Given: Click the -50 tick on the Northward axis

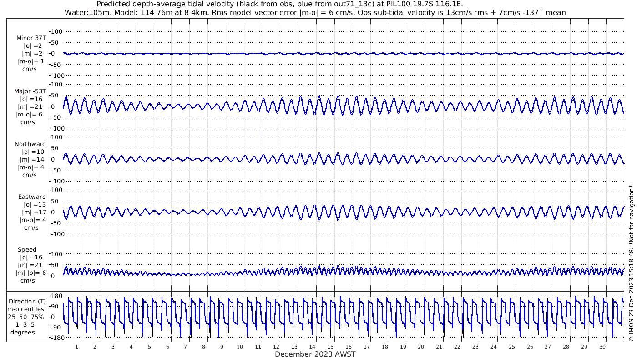Looking at the screenshot, I should [x=56, y=170].
